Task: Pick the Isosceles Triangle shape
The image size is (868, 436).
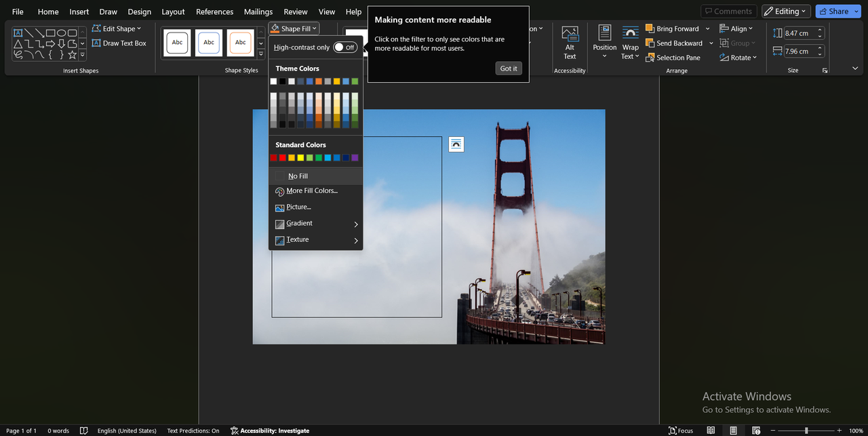Action: pyautogui.click(x=18, y=43)
